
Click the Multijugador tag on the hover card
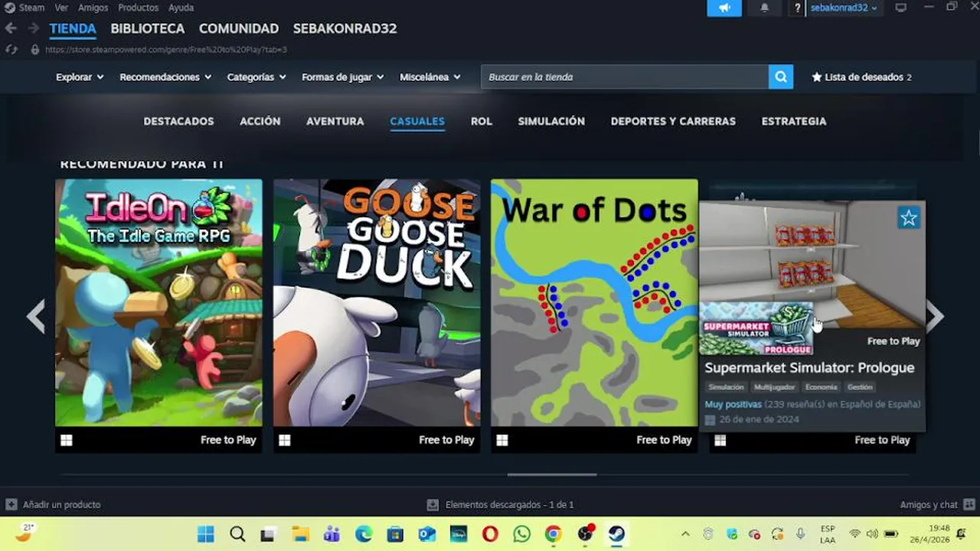click(x=774, y=387)
